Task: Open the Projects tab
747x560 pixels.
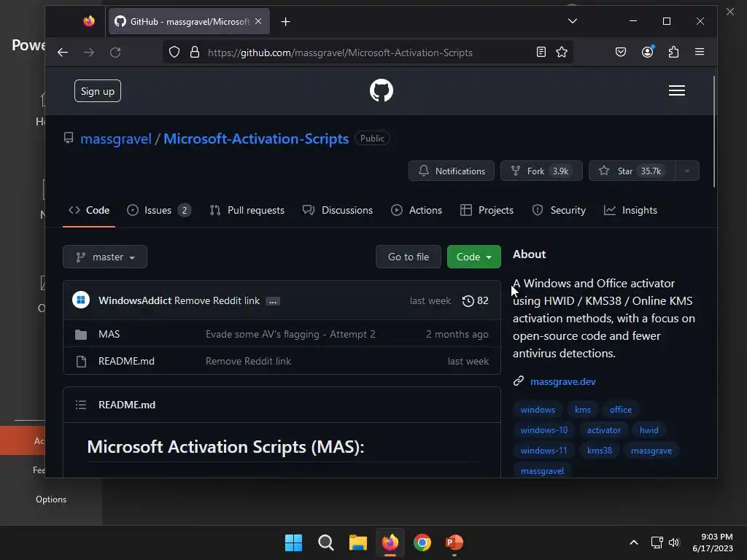Action: (487, 210)
